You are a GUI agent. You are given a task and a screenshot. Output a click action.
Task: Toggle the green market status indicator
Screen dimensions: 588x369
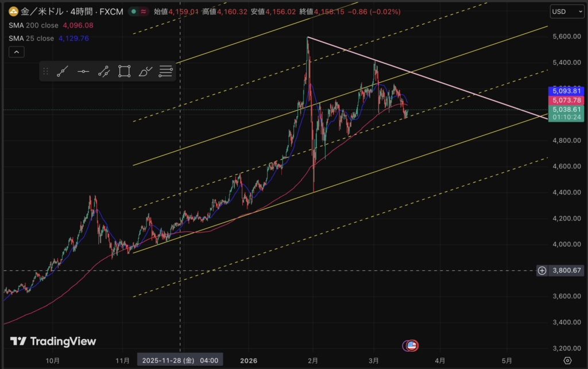tap(133, 11)
